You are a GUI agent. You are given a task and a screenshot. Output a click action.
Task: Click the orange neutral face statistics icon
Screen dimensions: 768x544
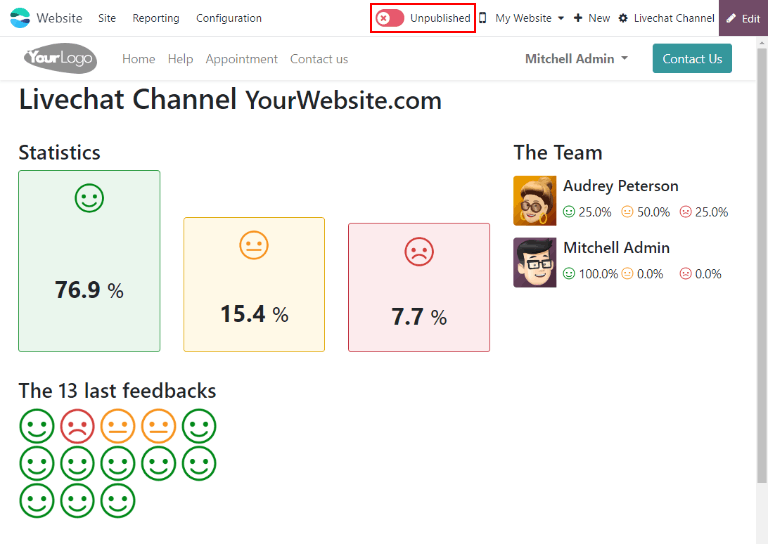click(254, 245)
